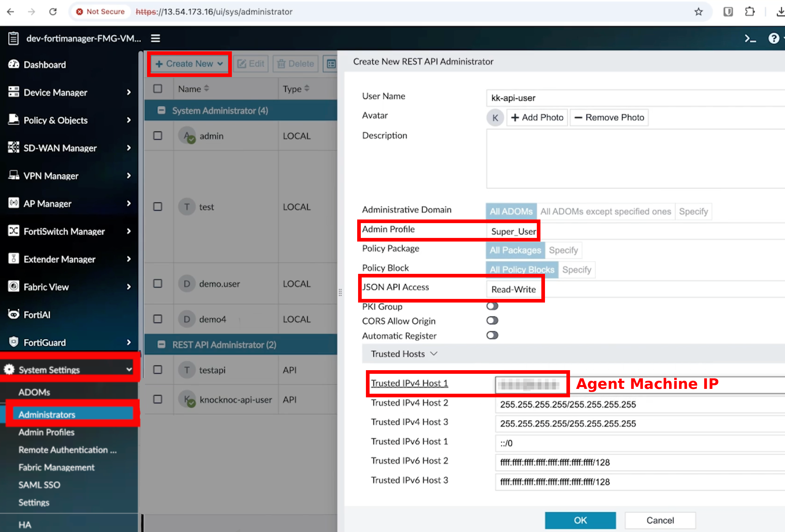
Task: Turn on CORS Allow Origin toggle
Action: (492, 321)
